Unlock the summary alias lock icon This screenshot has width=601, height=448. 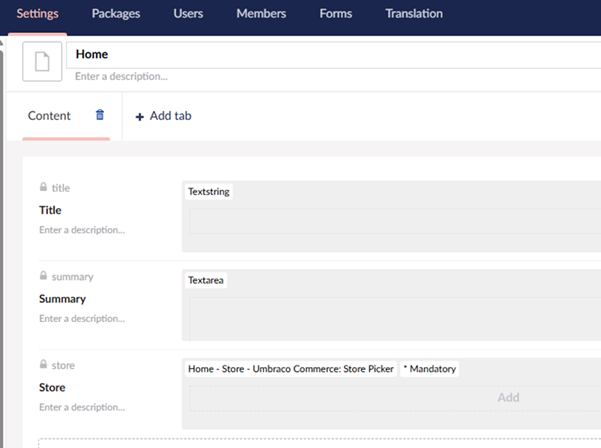43,277
